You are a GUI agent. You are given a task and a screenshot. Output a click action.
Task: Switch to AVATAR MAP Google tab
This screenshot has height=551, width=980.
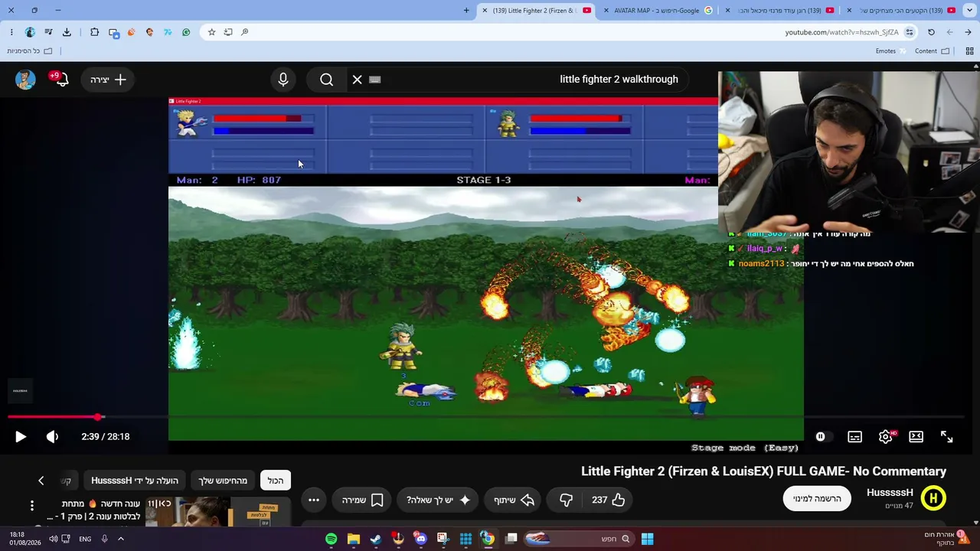click(660, 11)
